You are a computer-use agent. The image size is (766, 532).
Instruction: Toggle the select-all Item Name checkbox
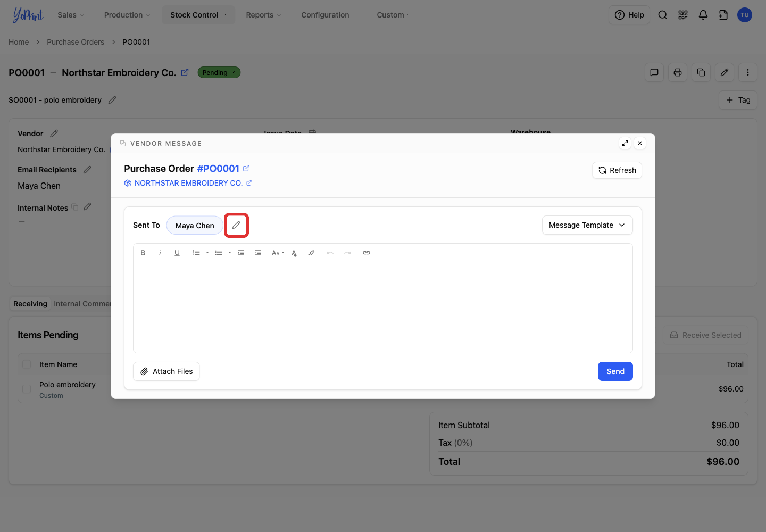click(27, 364)
